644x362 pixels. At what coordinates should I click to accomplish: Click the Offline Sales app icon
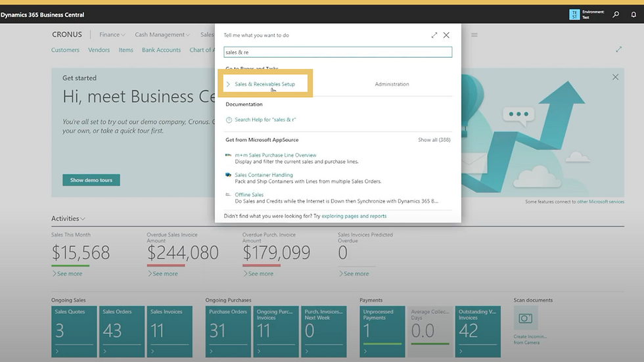(229, 194)
